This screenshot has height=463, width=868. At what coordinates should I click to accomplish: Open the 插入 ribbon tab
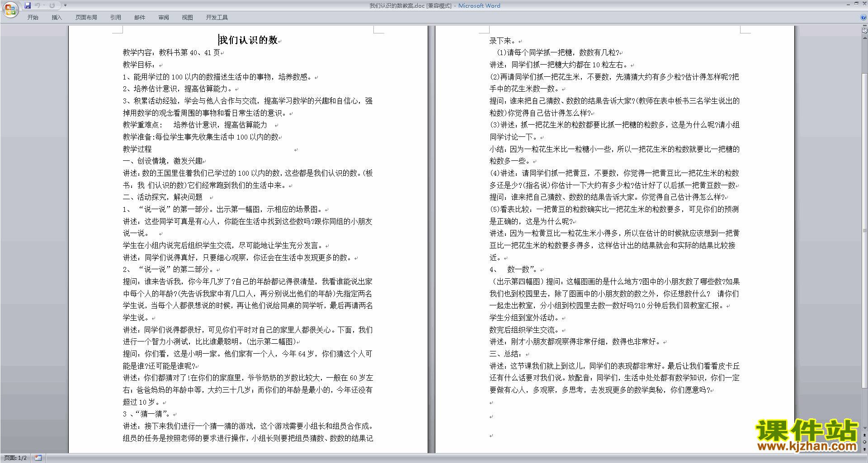point(57,17)
